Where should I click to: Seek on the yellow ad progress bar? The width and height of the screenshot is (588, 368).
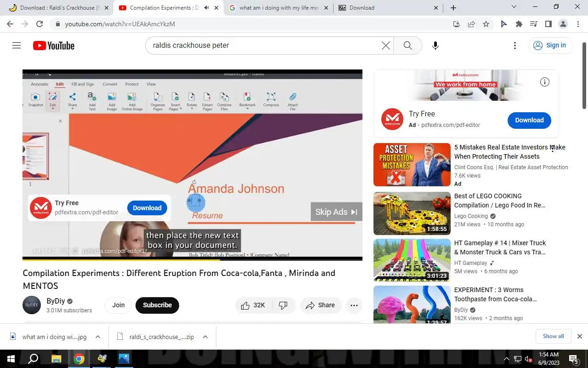click(192, 259)
